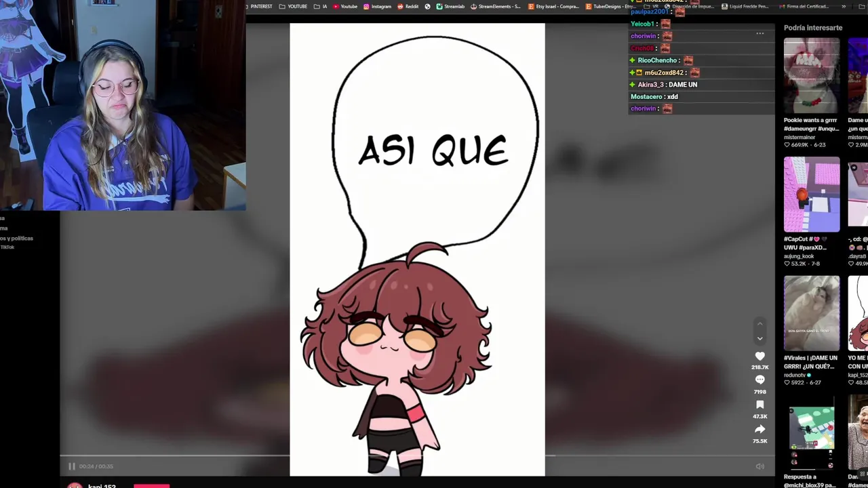868x488 pixels.
Task: Like the TikTok video with heart icon
Action: click(759, 356)
